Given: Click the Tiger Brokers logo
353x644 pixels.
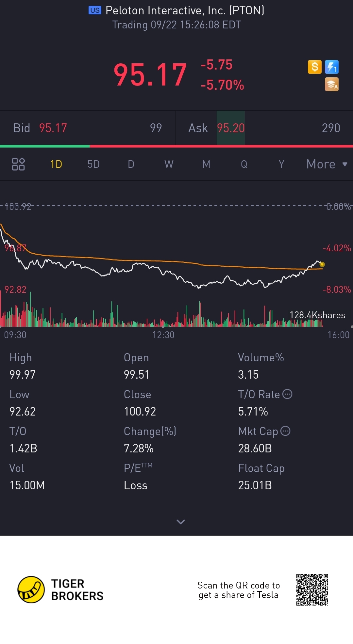Looking at the screenshot, I should (60, 590).
